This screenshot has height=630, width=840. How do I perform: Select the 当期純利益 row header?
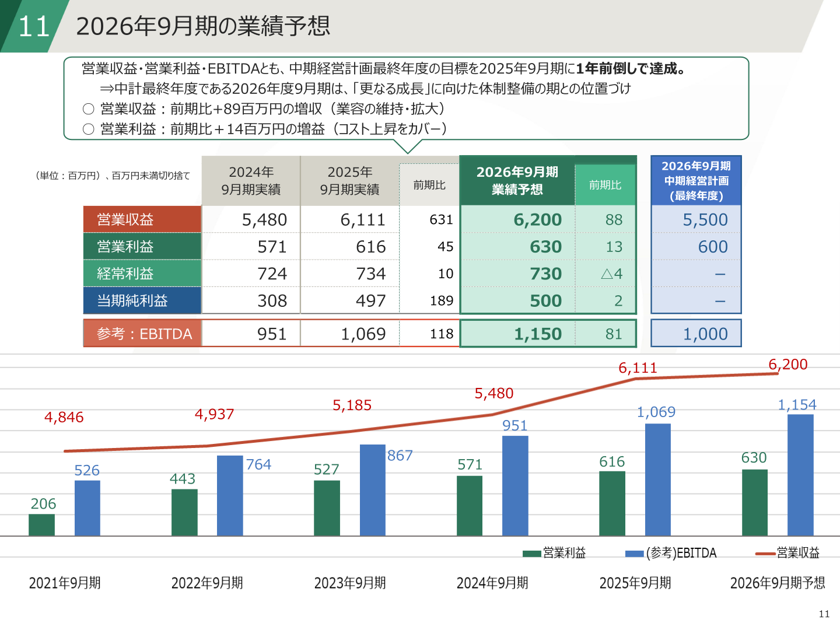click(x=142, y=300)
